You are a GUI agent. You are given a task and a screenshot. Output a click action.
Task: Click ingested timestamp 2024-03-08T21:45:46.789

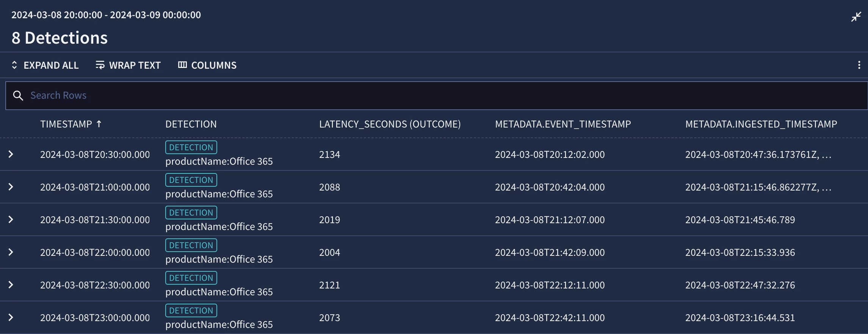click(x=740, y=220)
